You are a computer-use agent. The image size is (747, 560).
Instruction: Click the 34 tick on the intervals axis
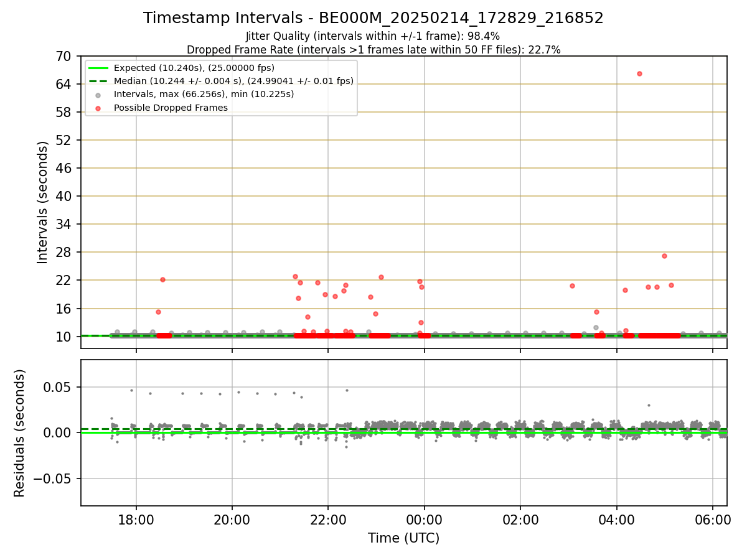[65, 224]
